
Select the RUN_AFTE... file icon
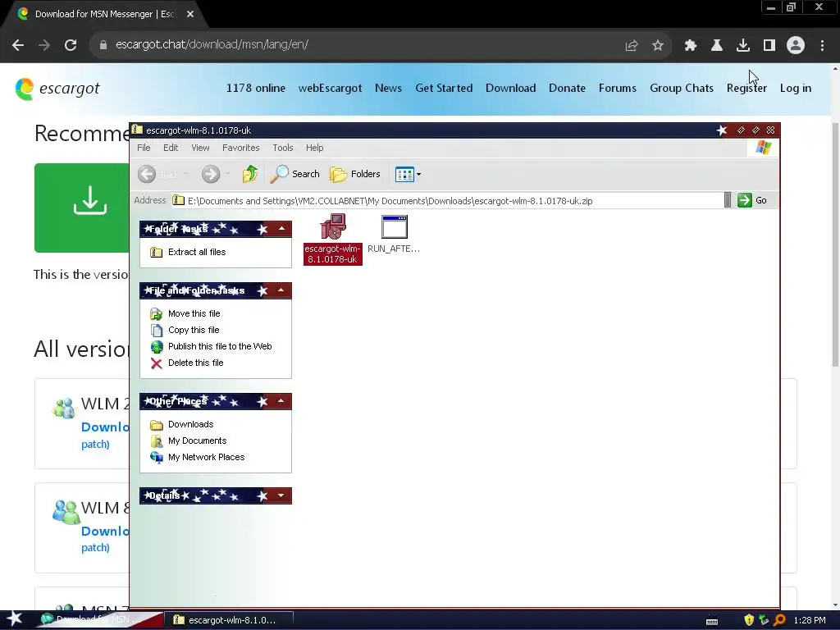pyautogui.click(x=395, y=234)
